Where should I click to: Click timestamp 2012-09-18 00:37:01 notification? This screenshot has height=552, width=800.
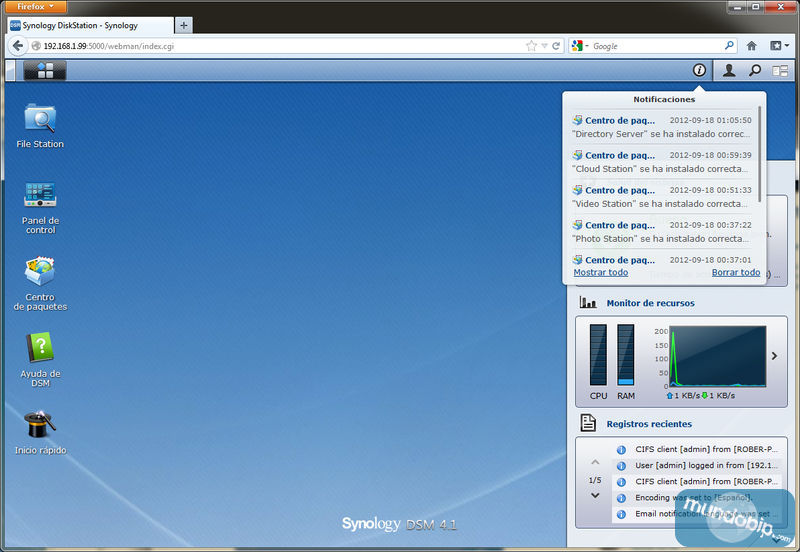point(710,260)
